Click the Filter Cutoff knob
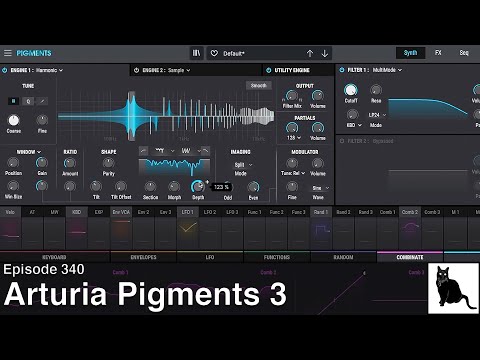The width and height of the screenshot is (480, 360). pyautogui.click(x=351, y=90)
